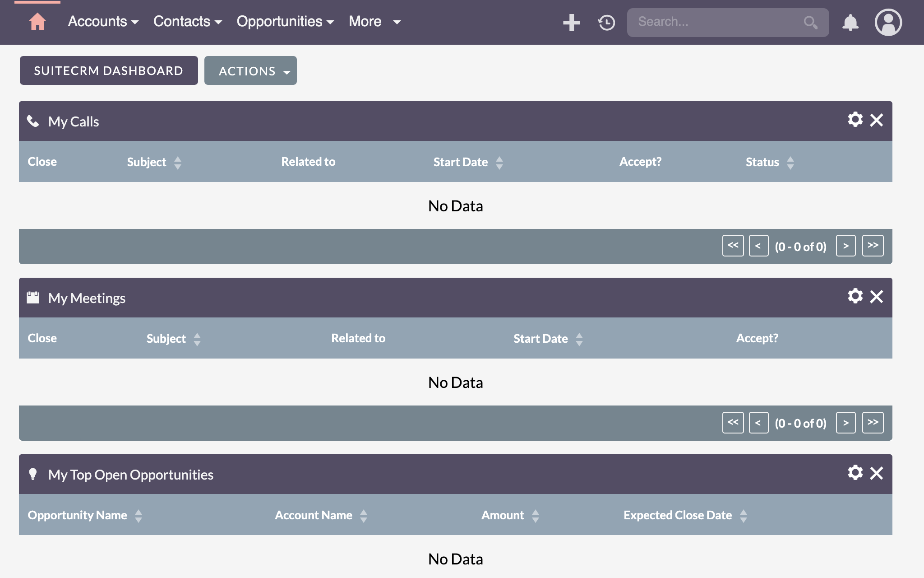Open the Actions dropdown button
This screenshot has height=578, width=924.
point(250,71)
